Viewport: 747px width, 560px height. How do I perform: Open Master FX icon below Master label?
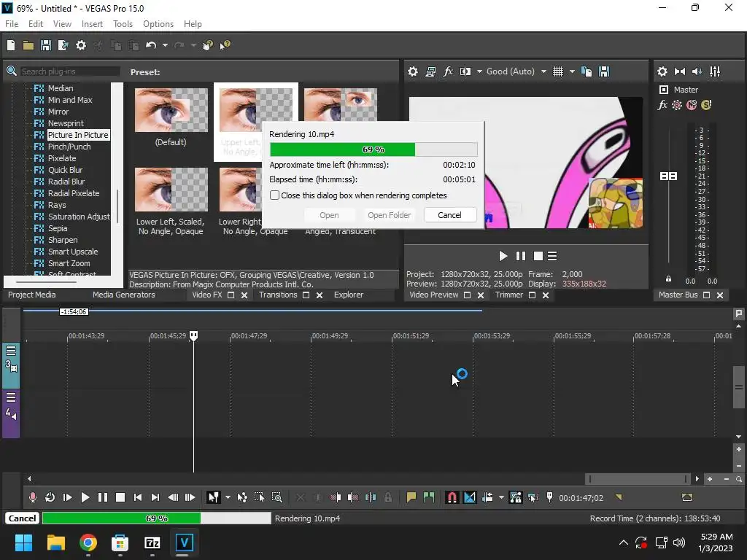(662, 105)
